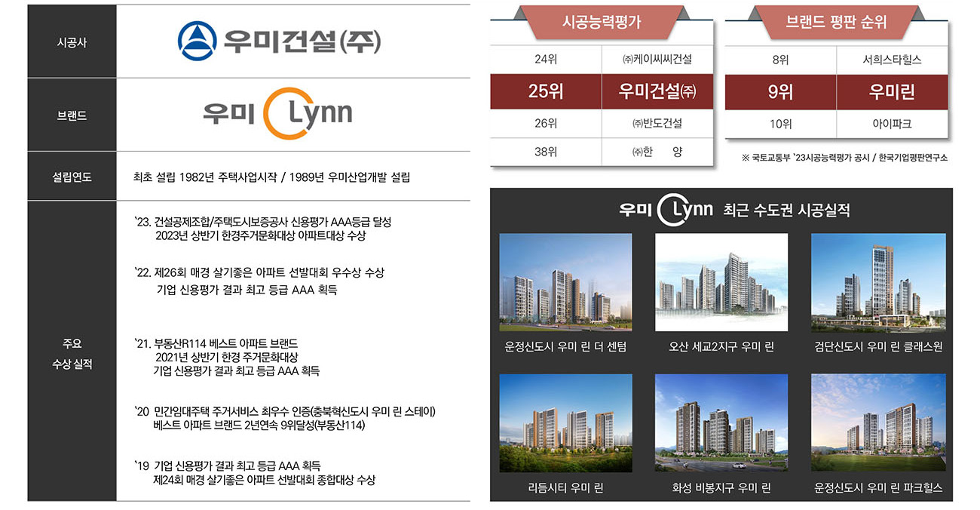Click the ㈜케이씨씨건설 cell

[x=657, y=59]
